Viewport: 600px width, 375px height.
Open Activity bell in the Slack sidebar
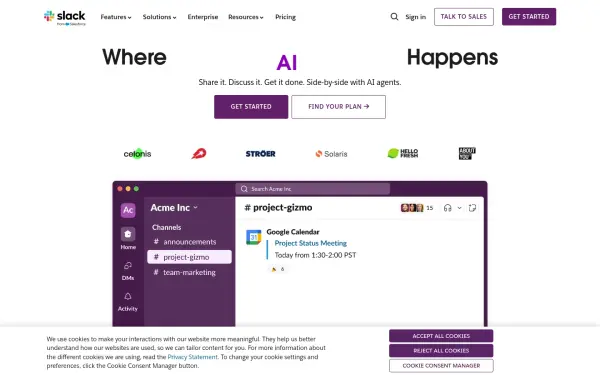coord(128,302)
